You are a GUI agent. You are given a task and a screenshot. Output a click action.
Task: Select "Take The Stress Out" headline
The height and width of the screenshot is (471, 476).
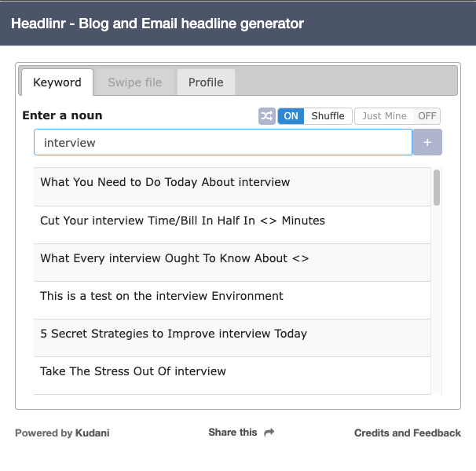tap(133, 371)
